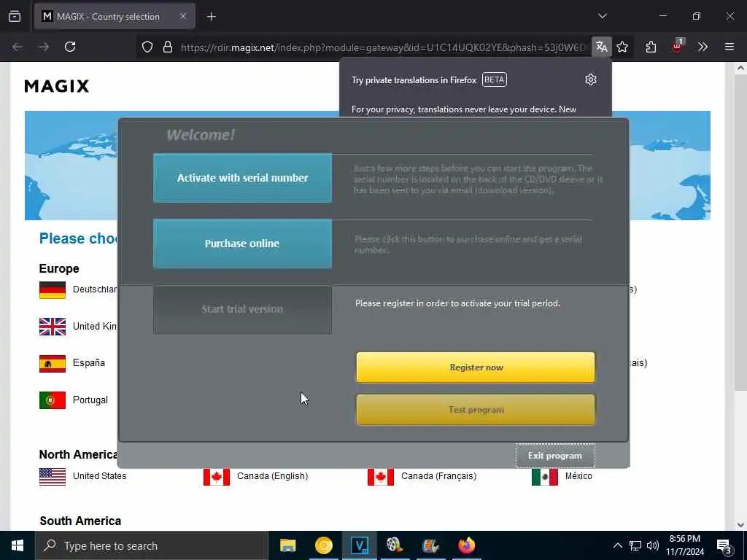
Task: Click the Type here to search box
Action: pyautogui.click(x=152, y=545)
